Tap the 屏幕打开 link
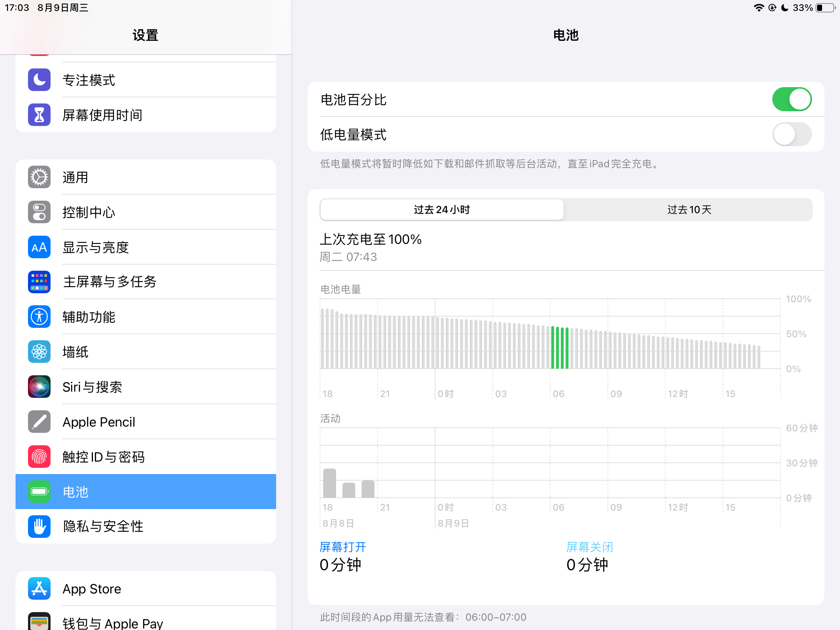Screen dimensions: 840x630 click(343, 547)
